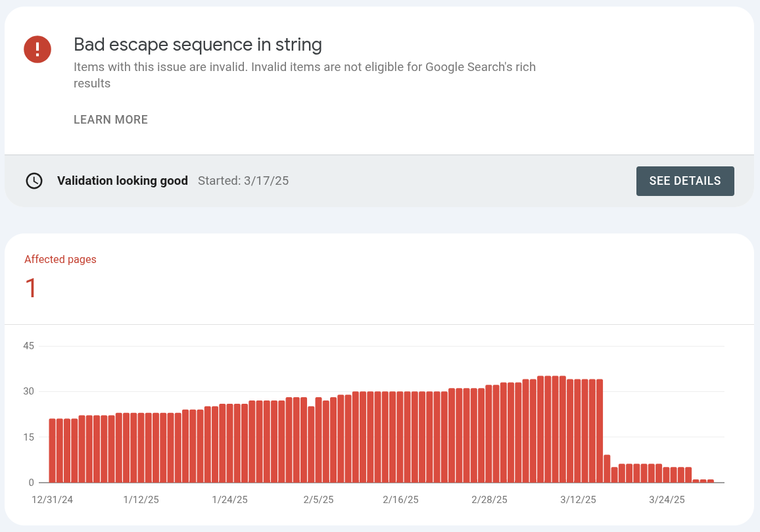Click the 3/12/25 x-axis date label

pos(579,500)
